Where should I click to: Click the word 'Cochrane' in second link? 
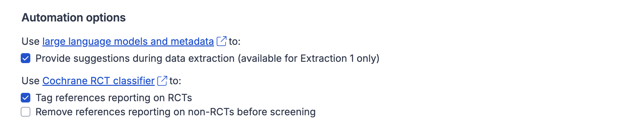point(65,81)
